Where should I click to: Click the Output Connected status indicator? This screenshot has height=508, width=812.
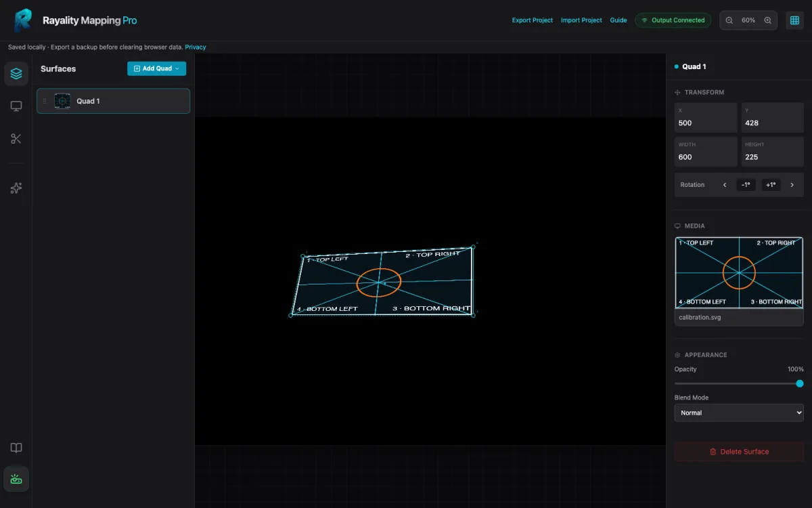point(673,20)
